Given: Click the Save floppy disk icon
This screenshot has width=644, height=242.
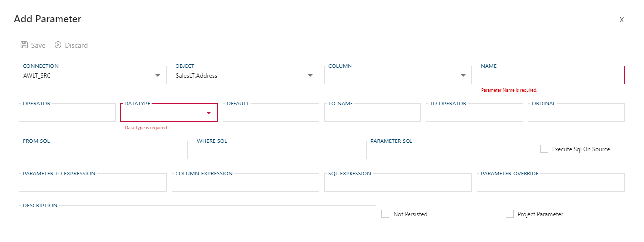Looking at the screenshot, I should pyautogui.click(x=24, y=45).
